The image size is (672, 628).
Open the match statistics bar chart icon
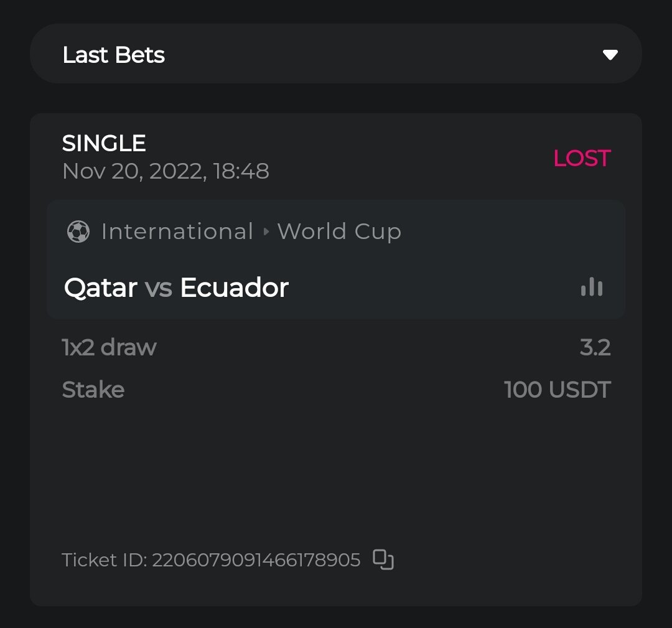592,287
